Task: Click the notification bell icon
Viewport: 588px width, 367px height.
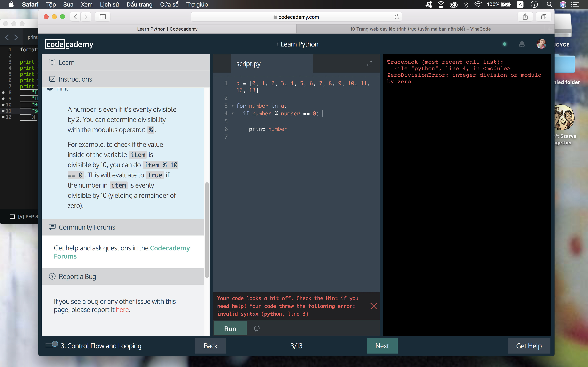Action: pos(521,44)
